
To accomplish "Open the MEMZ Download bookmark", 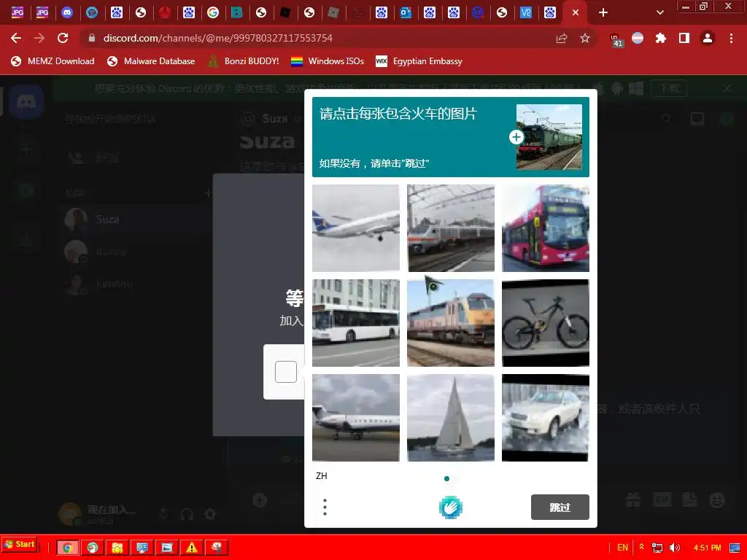I will [x=53, y=61].
